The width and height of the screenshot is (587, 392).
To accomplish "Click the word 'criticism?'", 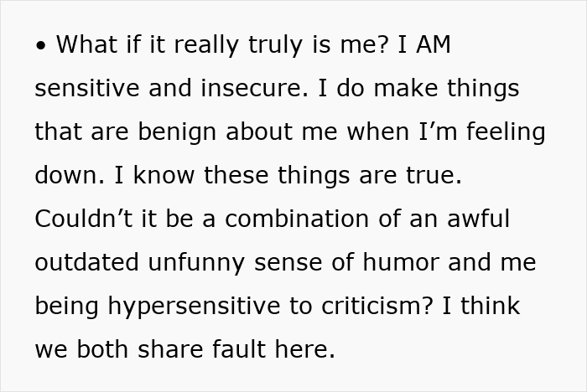I will point(377,306).
